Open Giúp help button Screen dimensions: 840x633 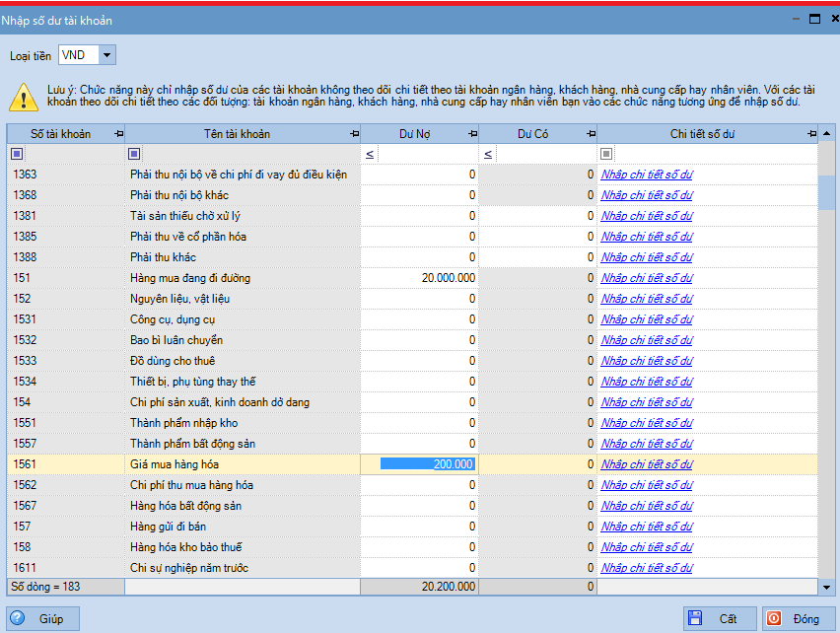click(43, 618)
